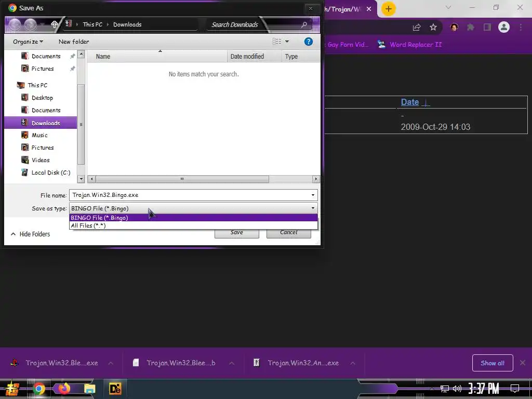Open Pictures under This PC
Viewport: 532px width, 399px height.
tap(43, 148)
